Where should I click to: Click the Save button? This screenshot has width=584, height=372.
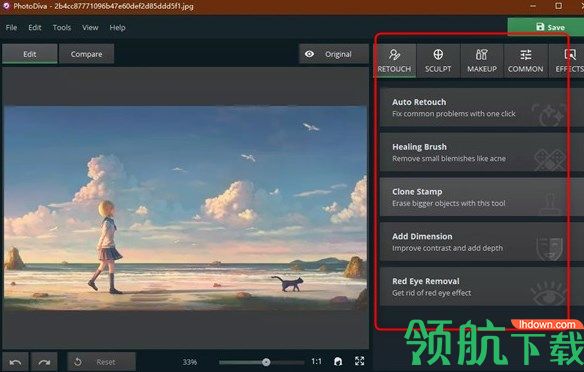[546, 27]
